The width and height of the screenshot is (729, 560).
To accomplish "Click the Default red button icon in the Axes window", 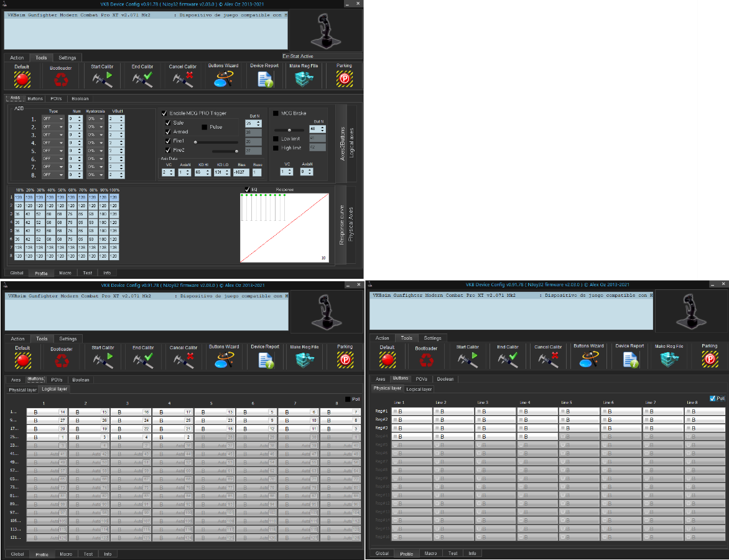I will pos(22,78).
